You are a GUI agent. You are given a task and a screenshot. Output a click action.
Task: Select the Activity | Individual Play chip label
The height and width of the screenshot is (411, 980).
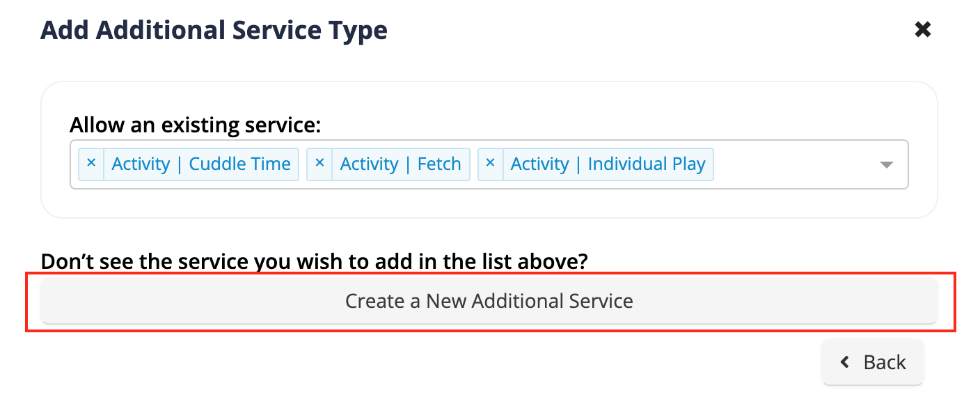pos(608,164)
